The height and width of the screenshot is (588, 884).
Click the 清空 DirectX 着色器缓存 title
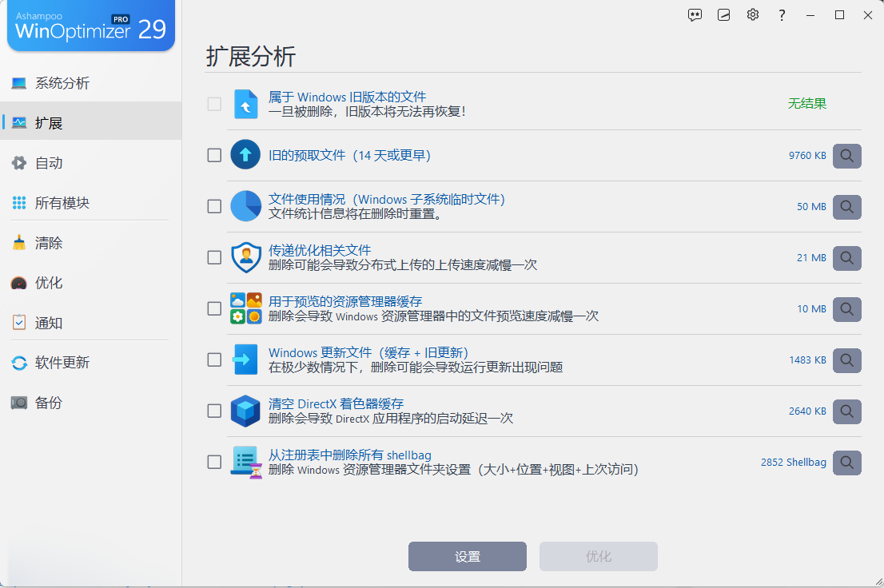point(336,403)
